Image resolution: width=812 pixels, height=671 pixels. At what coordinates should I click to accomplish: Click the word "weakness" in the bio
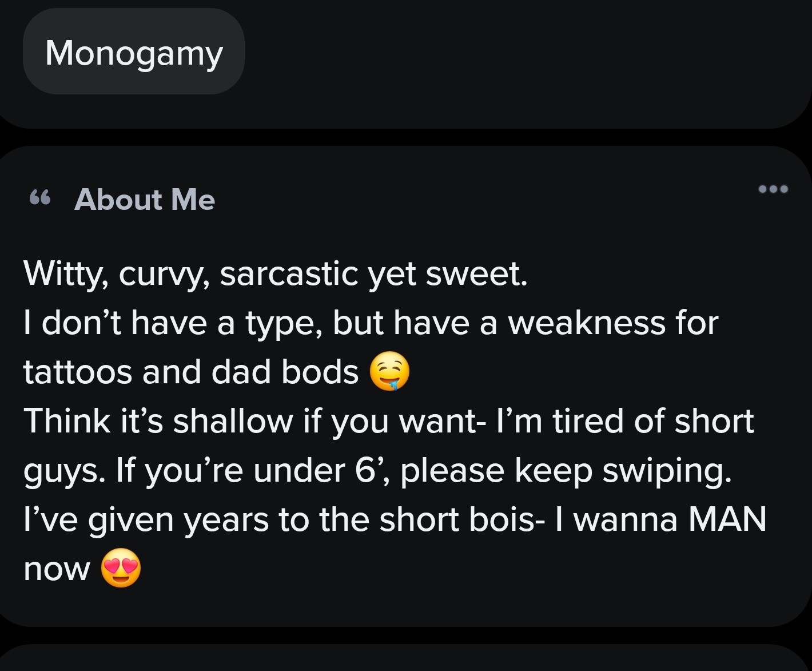[587, 323]
